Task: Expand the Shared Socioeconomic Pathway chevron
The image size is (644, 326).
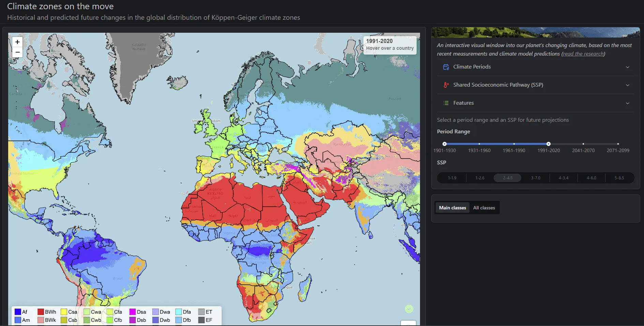Action: pos(628,85)
